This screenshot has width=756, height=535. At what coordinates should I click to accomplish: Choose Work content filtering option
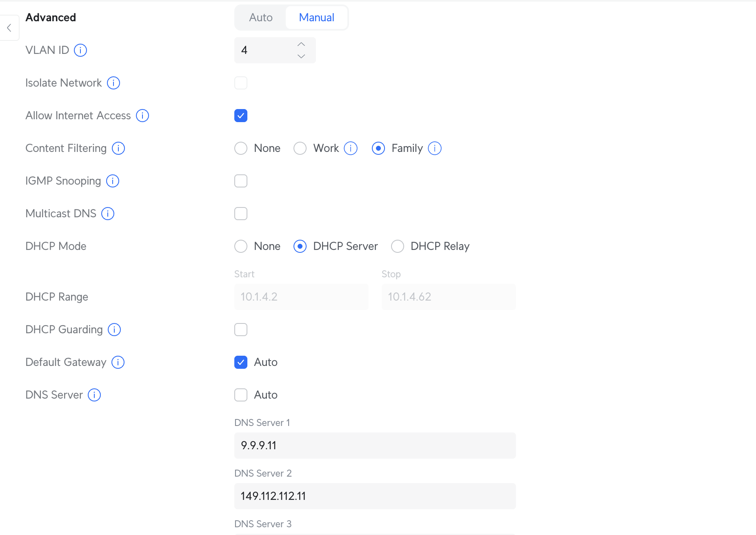pos(300,148)
